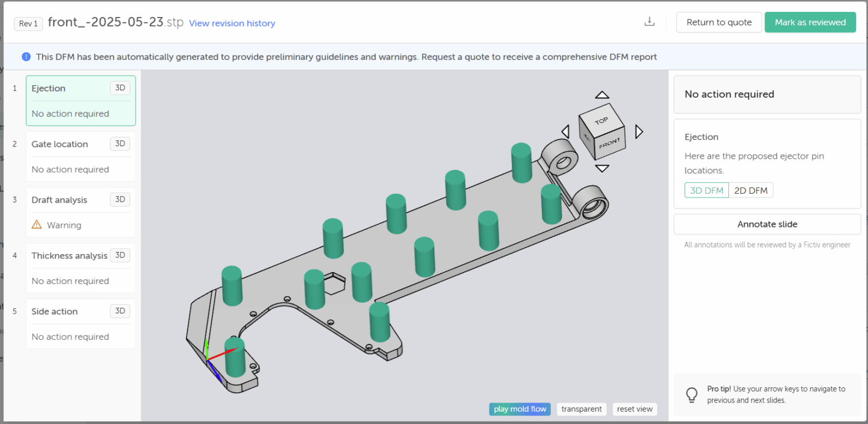Click the 3D badge on Side action slide

click(x=120, y=311)
